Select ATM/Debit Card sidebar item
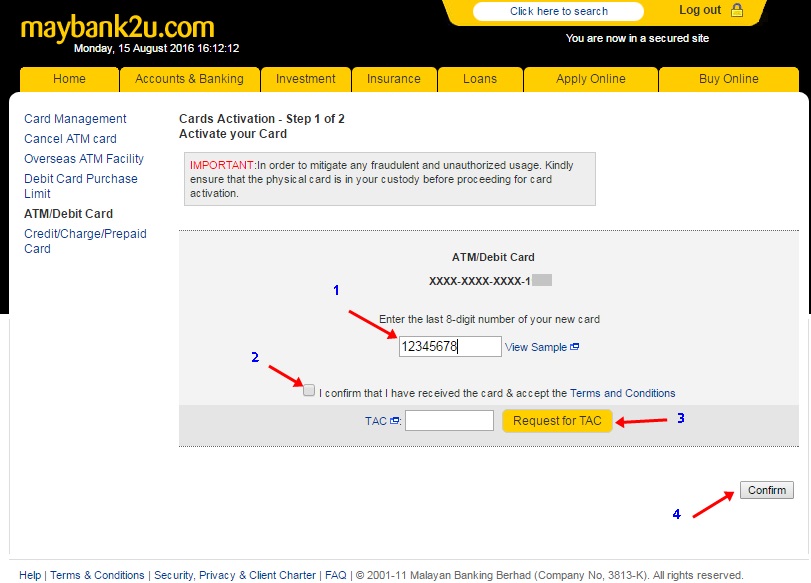This screenshot has width=811, height=583. coord(68,214)
